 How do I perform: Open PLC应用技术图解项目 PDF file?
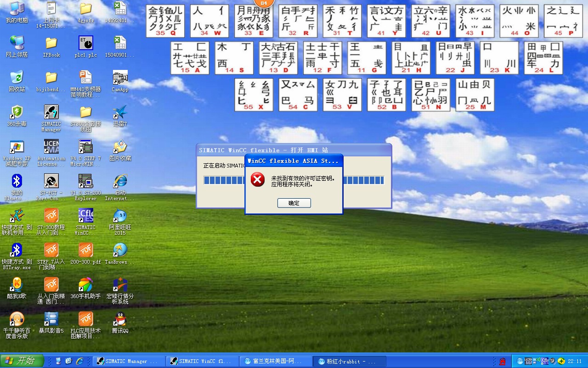coord(85,325)
